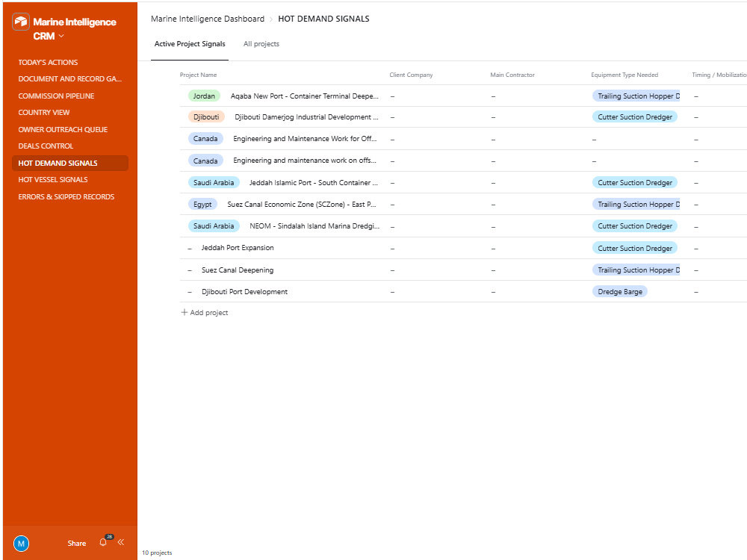Image resolution: width=747 pixels, height=560 pixels.
Task: Click the Marine Intelligence CRM logo icon
Action: click(21, 22)
